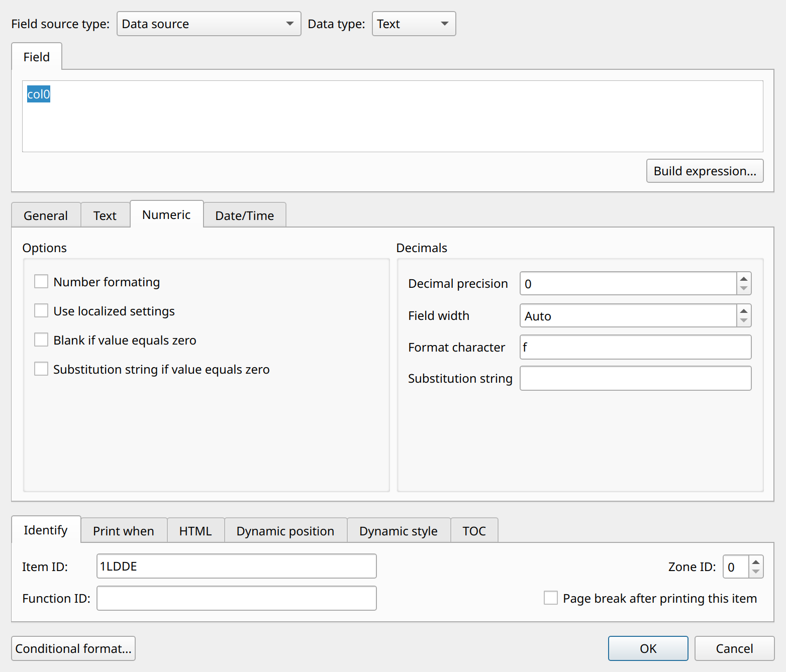Decrease Zone ID with down arrow

point(756,572)
